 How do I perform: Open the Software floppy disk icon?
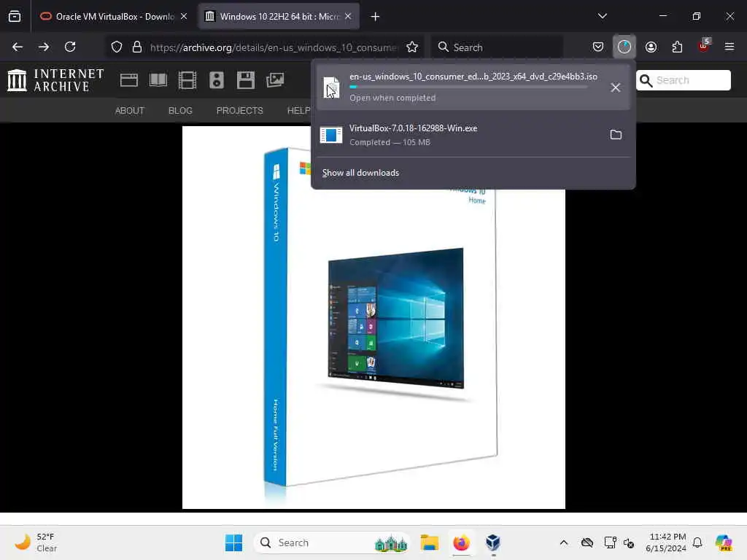tap(246, 80)
